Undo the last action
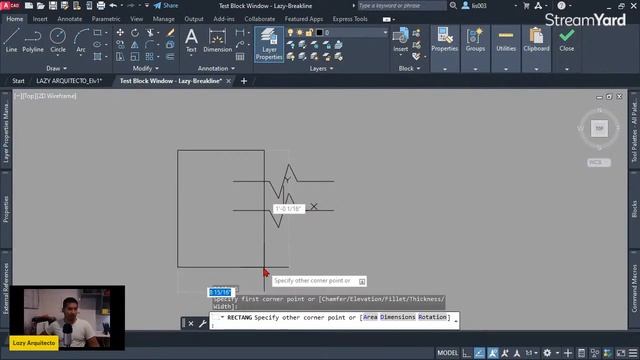Image resolution: width=640 pixels, height=360 pixels. [x=113, y=6]
